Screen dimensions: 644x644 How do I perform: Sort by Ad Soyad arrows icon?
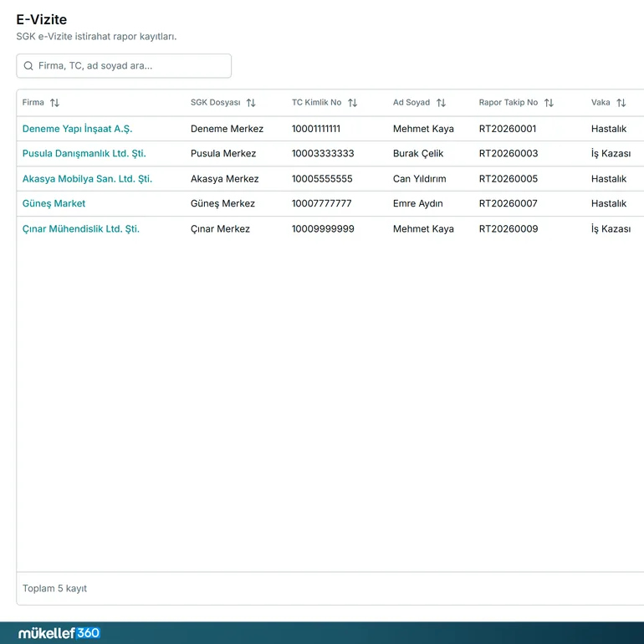[441, 103]
